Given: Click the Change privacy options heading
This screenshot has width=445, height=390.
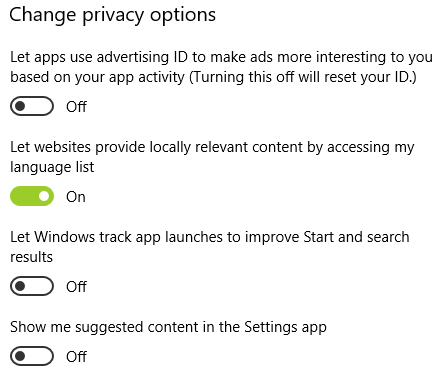Looking at the screenshot, I should click(x=113, y=15).
